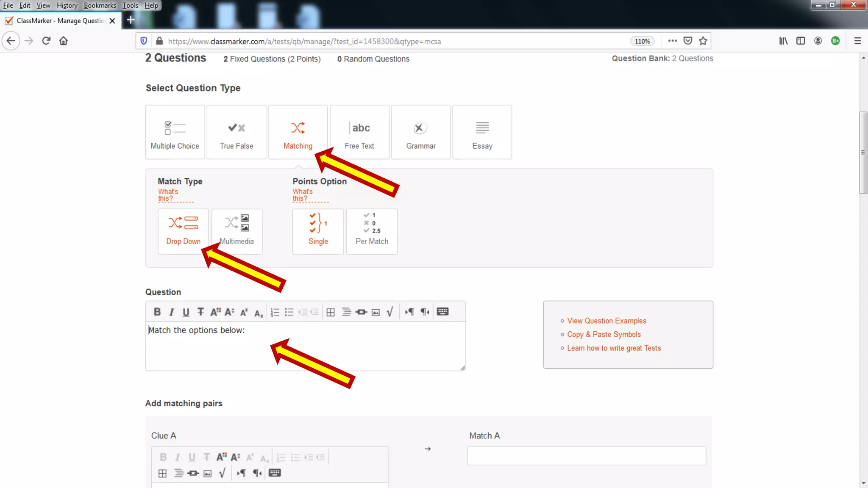Click into the Match A input field

[x=586, y=455]
